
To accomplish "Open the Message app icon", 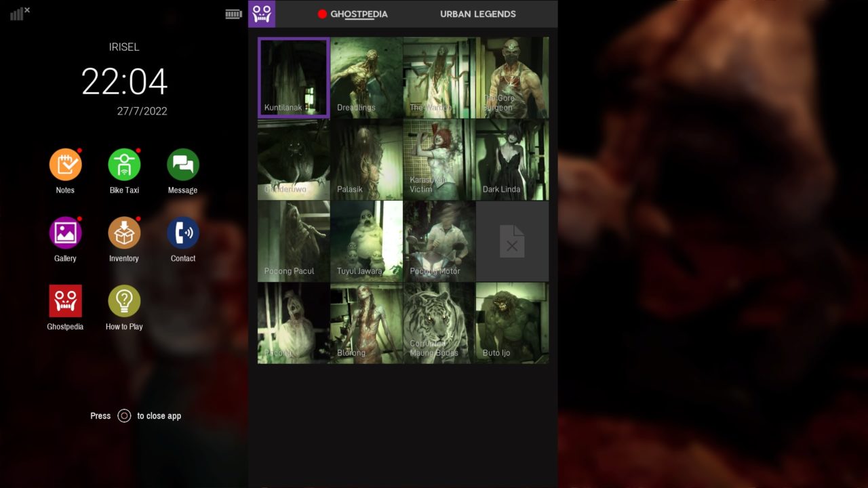I will pos(183,165).
